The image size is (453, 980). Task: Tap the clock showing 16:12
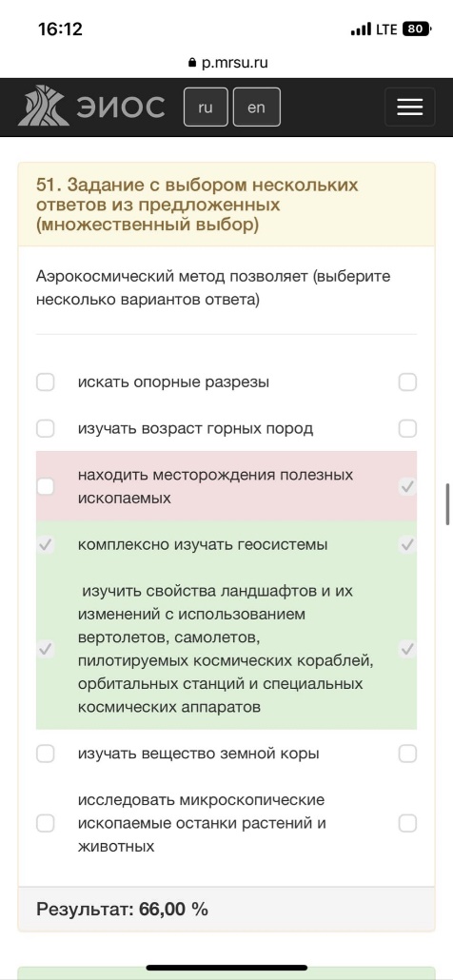(60, 29)
